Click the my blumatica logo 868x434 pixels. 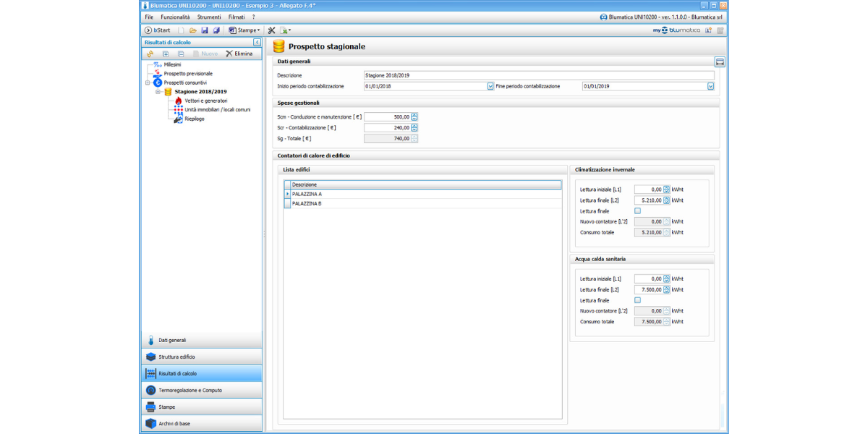(677, 30)
